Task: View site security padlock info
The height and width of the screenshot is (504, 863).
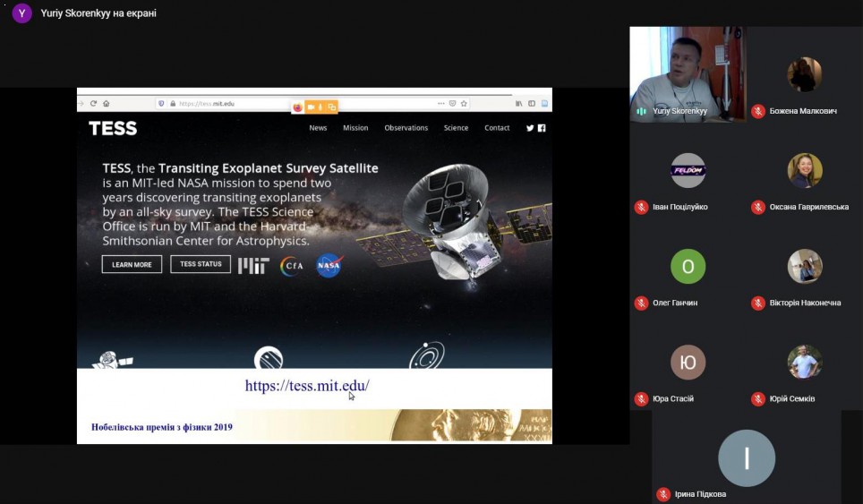Action: coord(173,104)
